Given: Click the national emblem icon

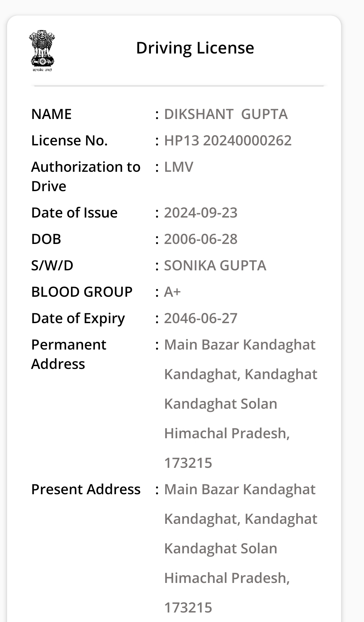Looking at the screenshot, I should pyautogui.click(x=42, y=50).
